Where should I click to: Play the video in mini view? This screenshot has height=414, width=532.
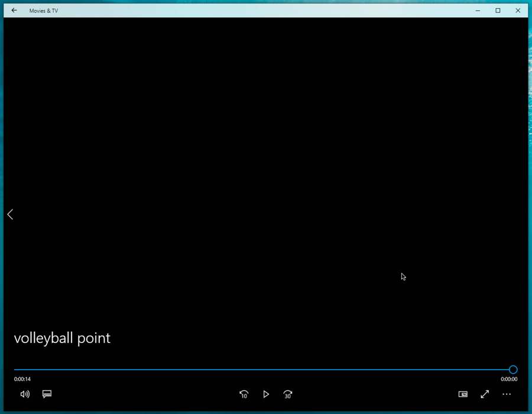click(x=463, y=394)
